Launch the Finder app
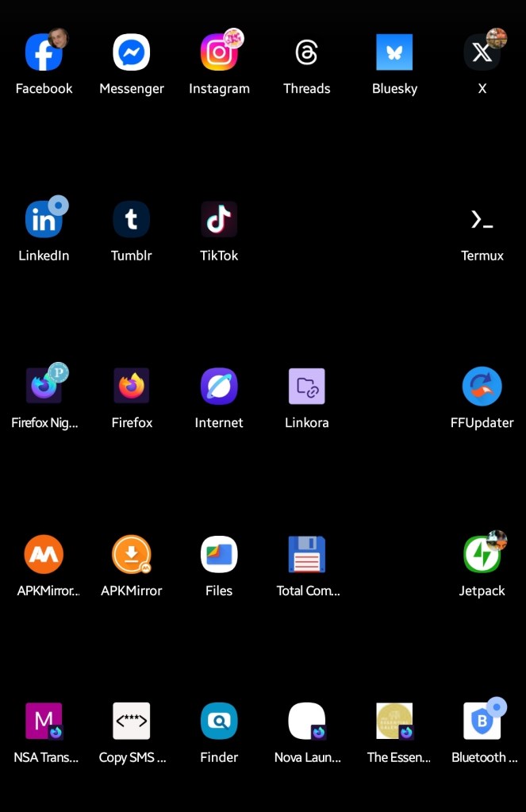 (219, 722)
